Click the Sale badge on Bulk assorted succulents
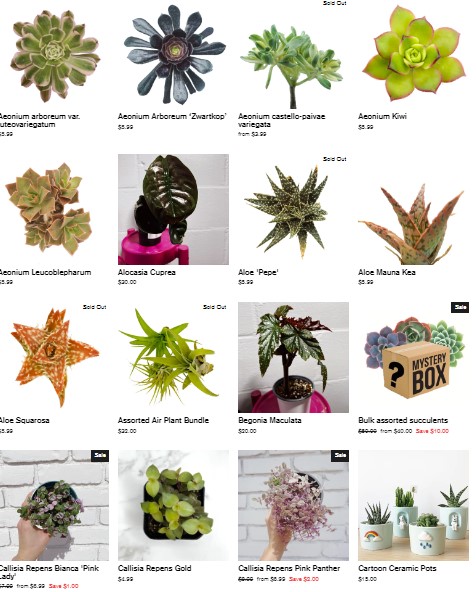The image size is (476, 592). 460,307
